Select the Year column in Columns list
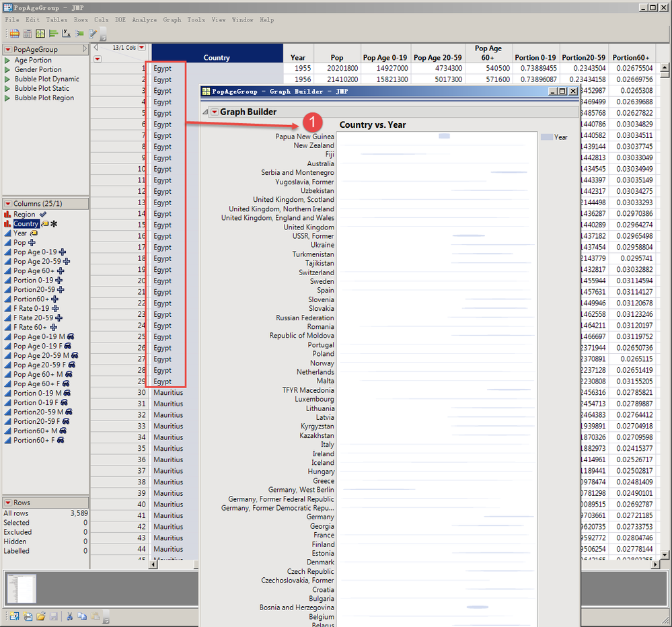The width and height of the screenshot is (672, 627). pos(20,233)
